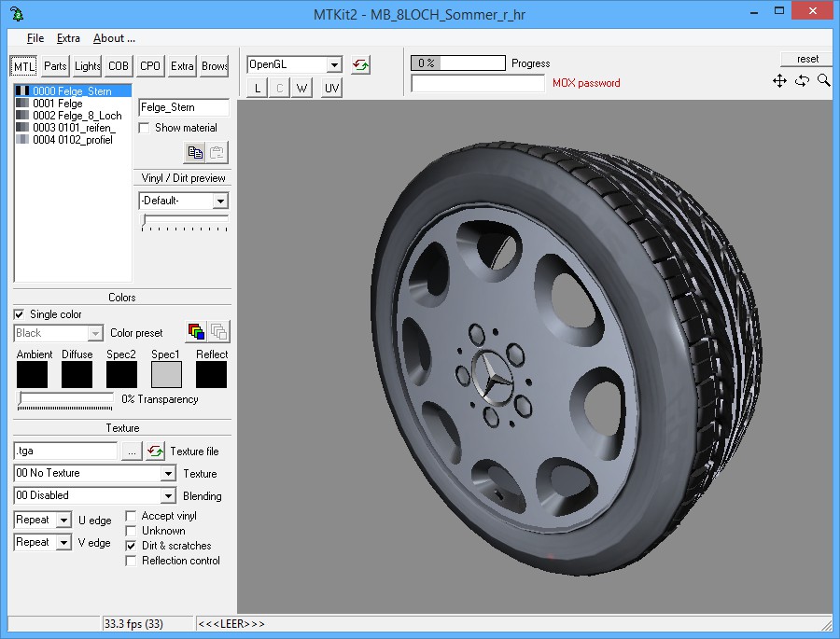Image resolution: width=840 pixels, height=639 pixels.
Task: Enable the Accept vinyl checkbox
Action: (131, 516)
